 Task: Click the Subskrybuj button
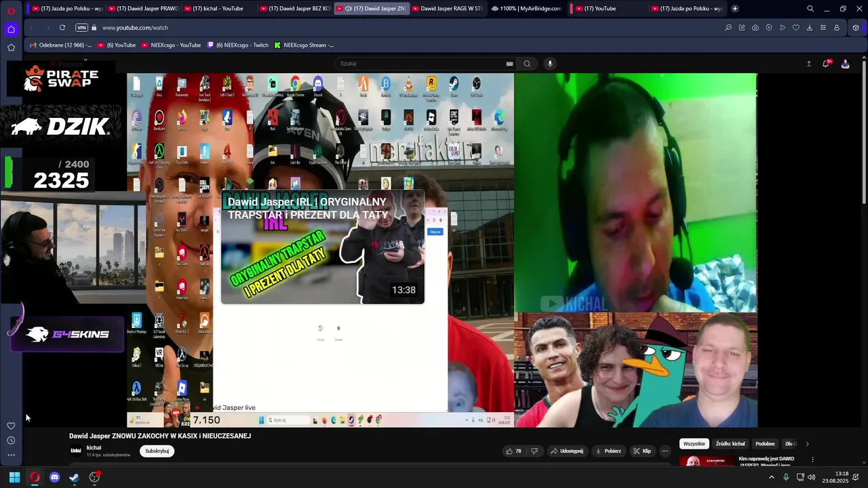pyautogui.click(x=157, y=451)
